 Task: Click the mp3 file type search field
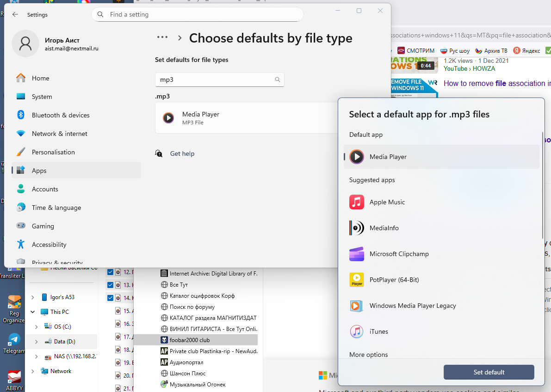coord(215,80)
